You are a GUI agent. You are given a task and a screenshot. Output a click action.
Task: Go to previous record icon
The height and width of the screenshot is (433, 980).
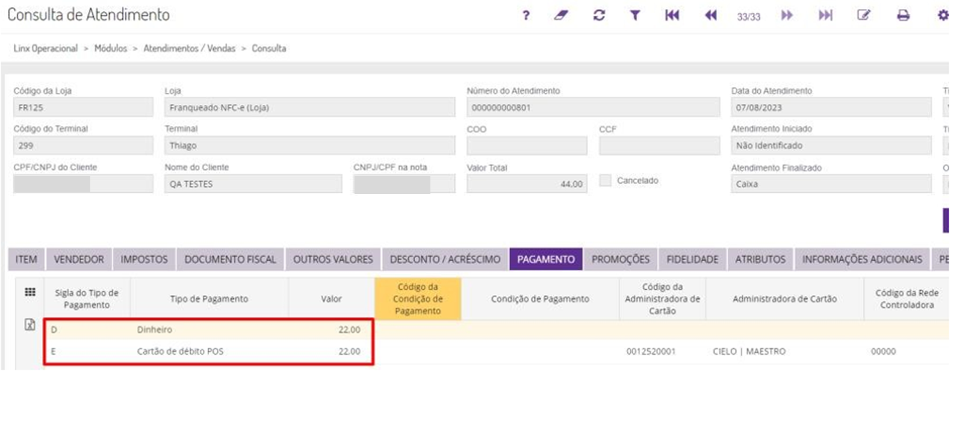pos(711,16)
